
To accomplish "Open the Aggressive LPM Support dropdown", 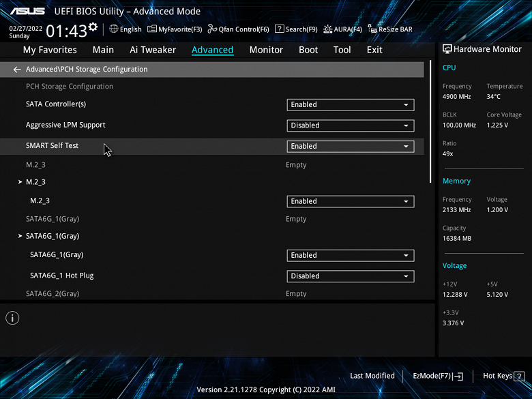I will pyautogui.click(x=350, y=125).
